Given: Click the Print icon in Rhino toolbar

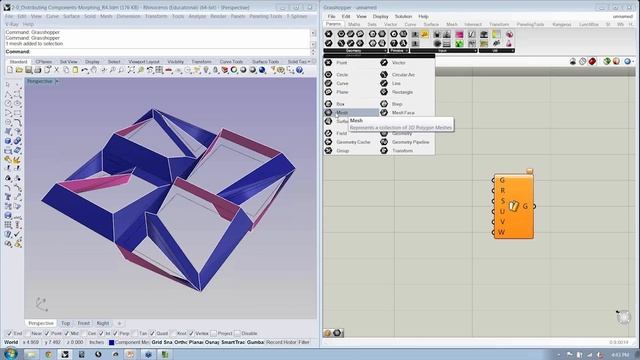Looking at the screenshot, I should tap(38, 70).
